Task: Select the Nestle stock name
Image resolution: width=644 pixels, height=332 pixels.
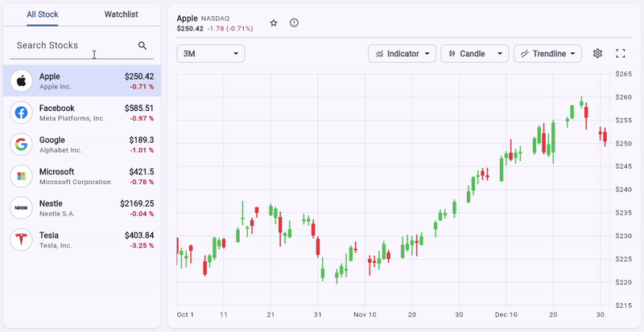Action: (51, 204)
